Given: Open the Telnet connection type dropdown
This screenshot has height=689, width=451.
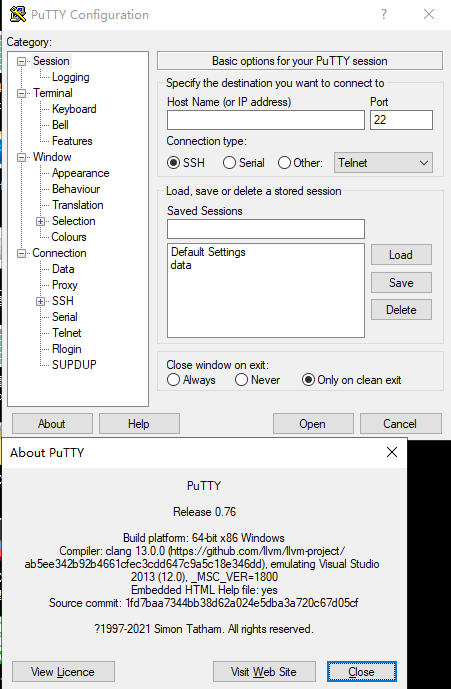Looking at the screenshot, I should coord(383,163).
